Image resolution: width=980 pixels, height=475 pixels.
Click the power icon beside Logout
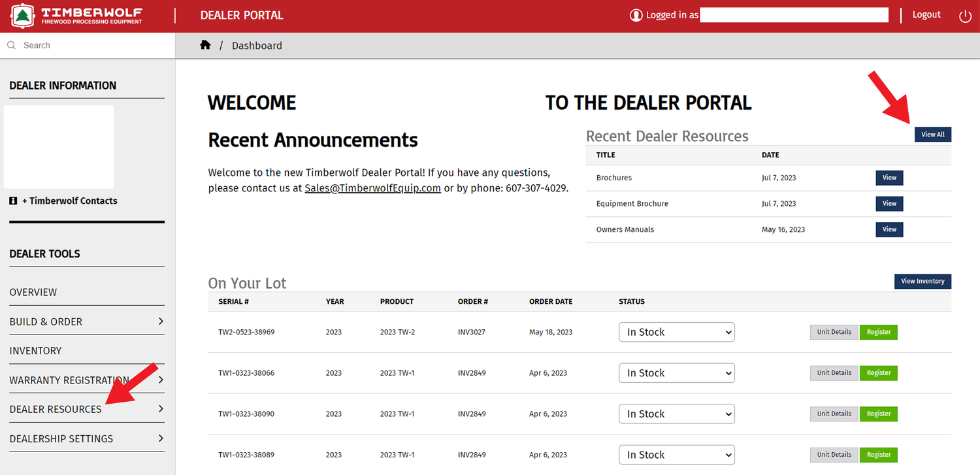pyautogui.click(x=965, y=16)
